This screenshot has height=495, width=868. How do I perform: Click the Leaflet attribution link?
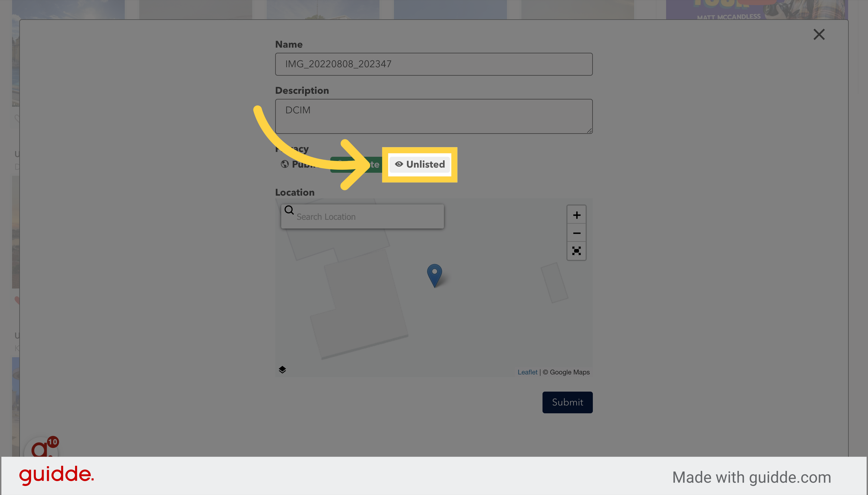point(527,371)
